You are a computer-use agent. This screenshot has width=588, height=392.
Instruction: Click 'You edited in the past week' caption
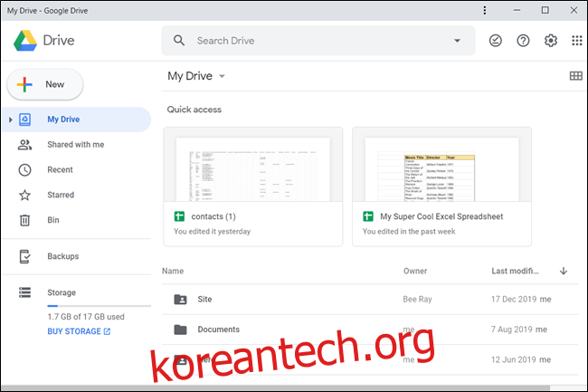[409, 232]
